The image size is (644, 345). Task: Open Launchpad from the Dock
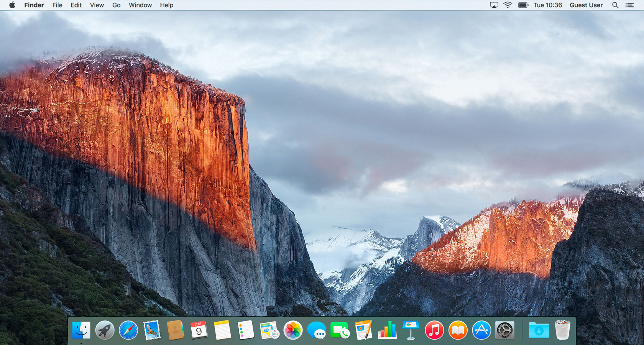point(105,330)
